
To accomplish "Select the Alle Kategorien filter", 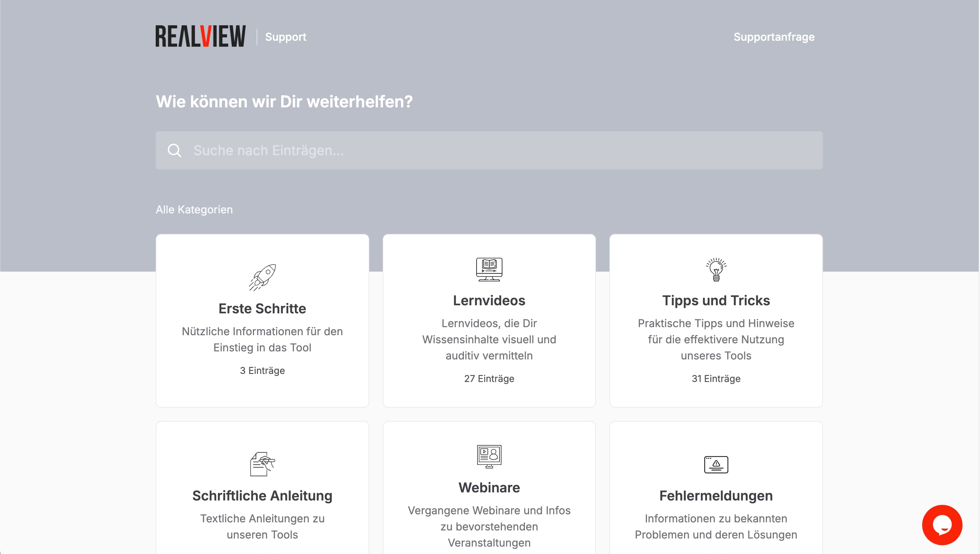I will click(x=194, y=209).
